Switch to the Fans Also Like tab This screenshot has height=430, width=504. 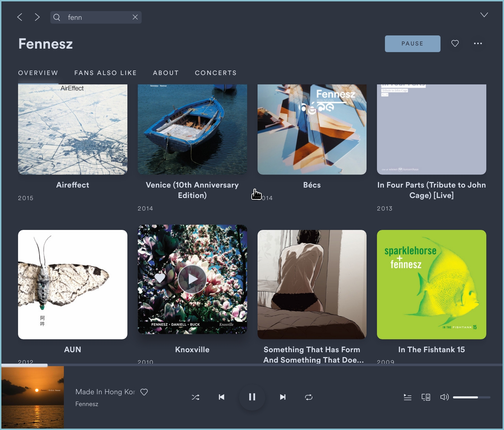click(106, 73)
